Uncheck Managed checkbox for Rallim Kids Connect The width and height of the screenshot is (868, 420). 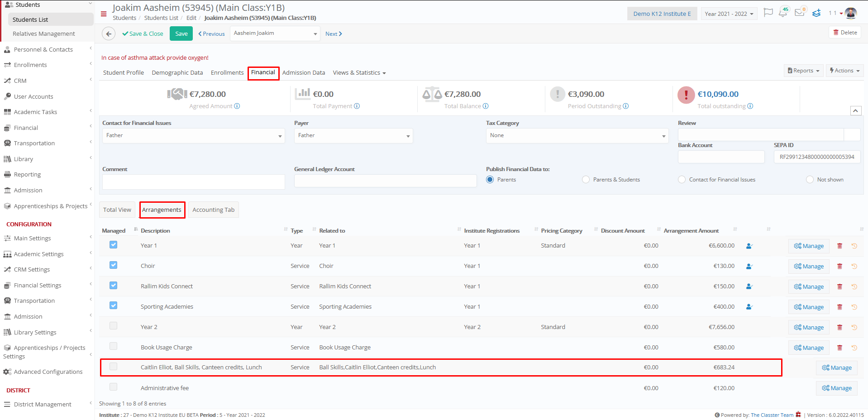click(x=114, y=286)
